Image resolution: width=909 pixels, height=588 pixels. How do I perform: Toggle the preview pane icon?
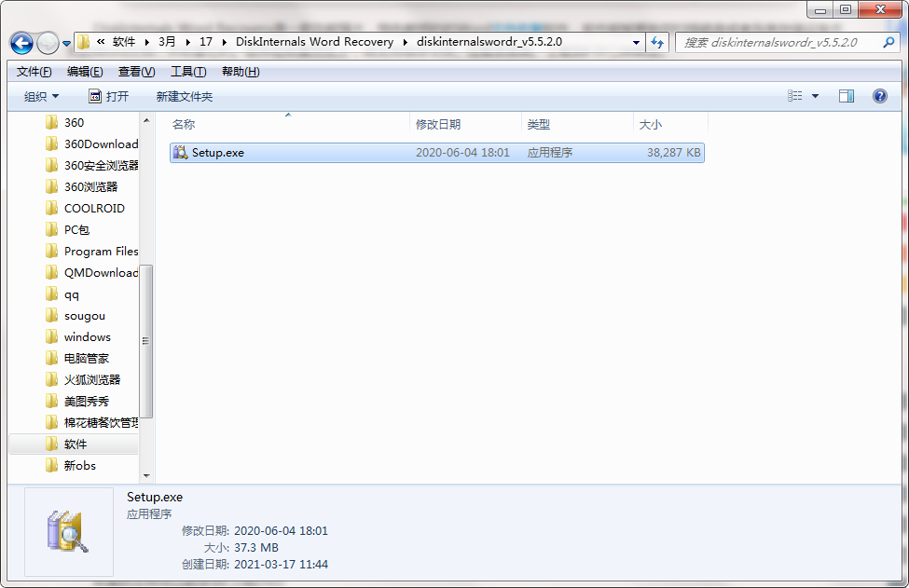847,96
